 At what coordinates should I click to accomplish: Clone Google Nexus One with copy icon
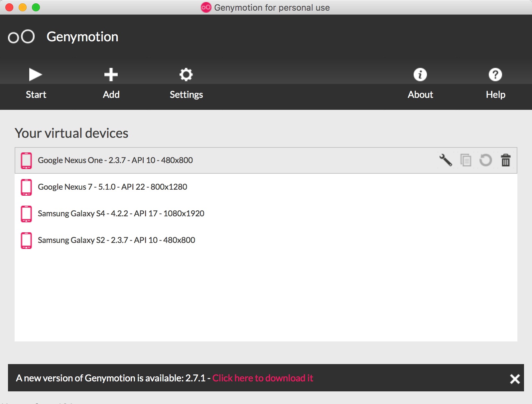466,160
